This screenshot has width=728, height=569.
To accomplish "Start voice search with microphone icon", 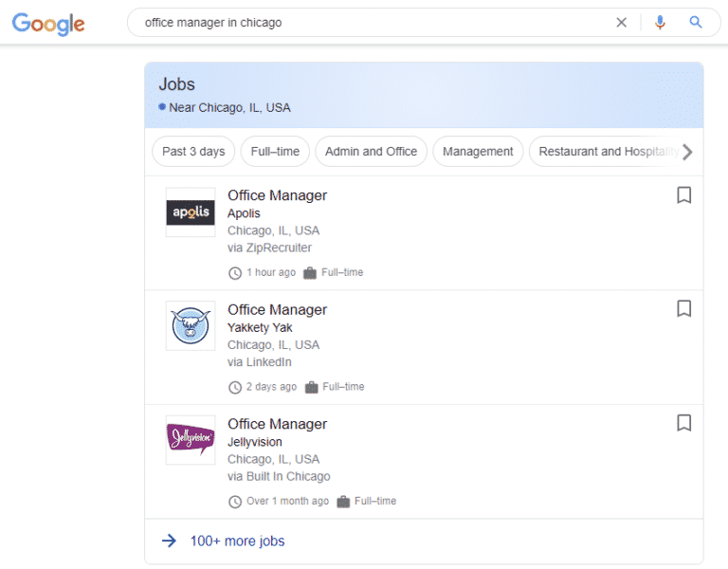I will click(x=660, y=23).
